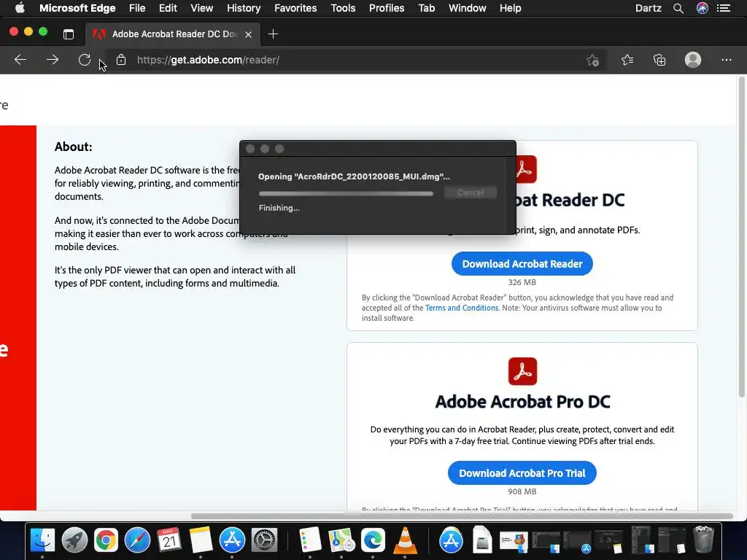Click the 326 MB size label
This screenshot has height=560, width=747.
pos(522,282)
